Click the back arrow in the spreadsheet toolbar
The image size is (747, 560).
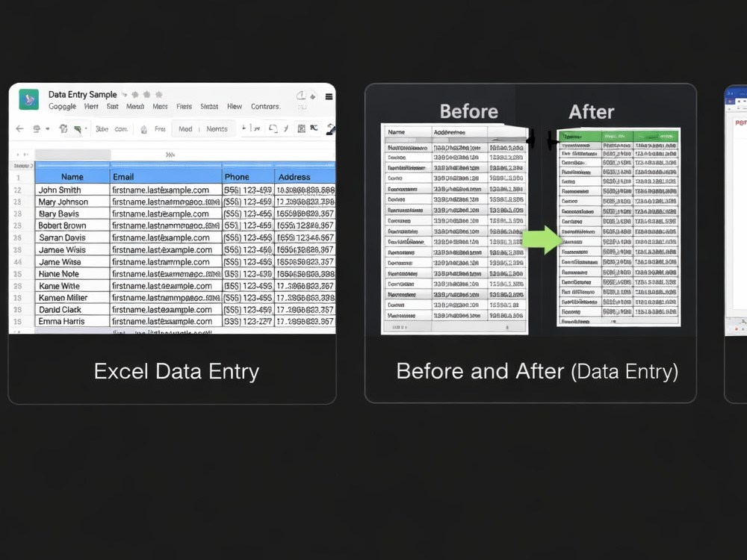(19, 128)
